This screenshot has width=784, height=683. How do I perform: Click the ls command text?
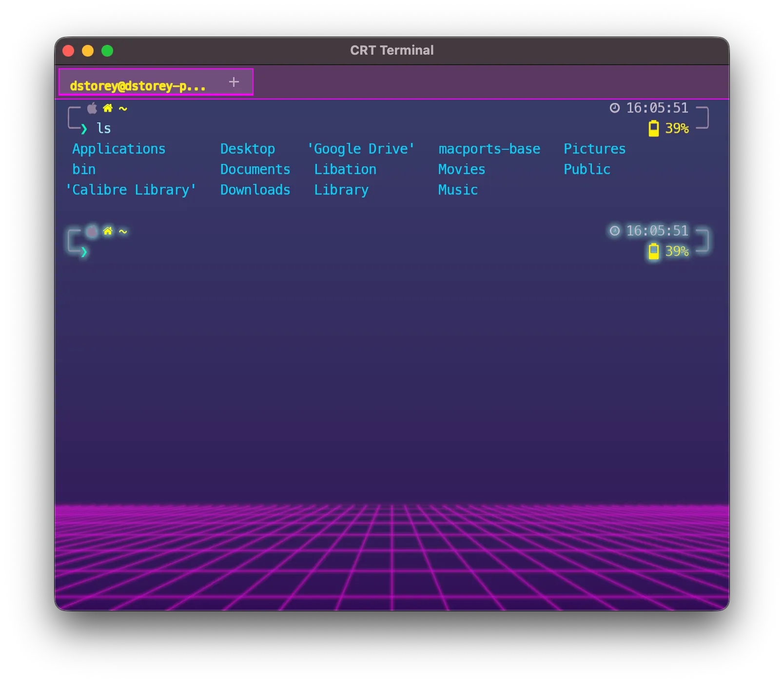coord(104,128)
